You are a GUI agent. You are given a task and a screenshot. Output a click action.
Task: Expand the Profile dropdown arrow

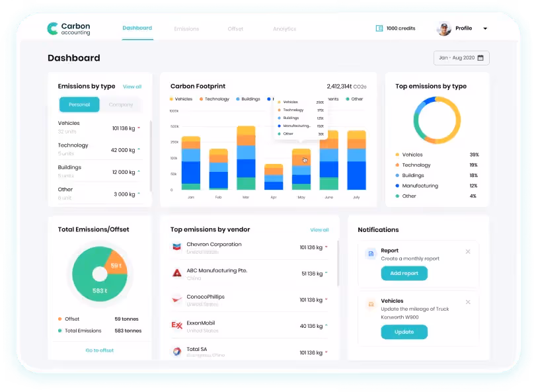click(x=485, y=28)
